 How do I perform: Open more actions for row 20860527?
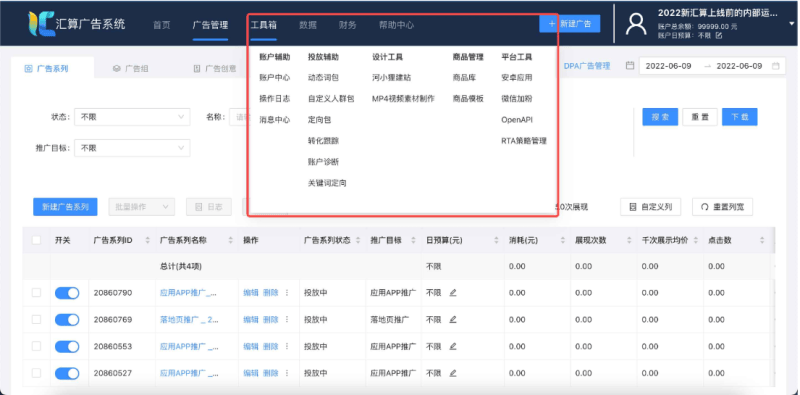click(287, 373)
